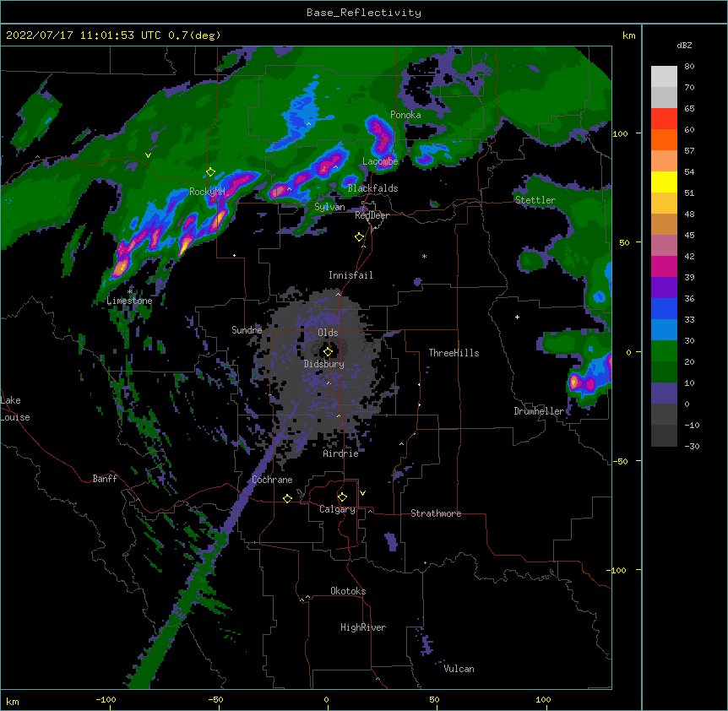Click the yellow marker beside Cochrane
The width and height of the screenshot is (728, 711).
[x=287, y=498]
